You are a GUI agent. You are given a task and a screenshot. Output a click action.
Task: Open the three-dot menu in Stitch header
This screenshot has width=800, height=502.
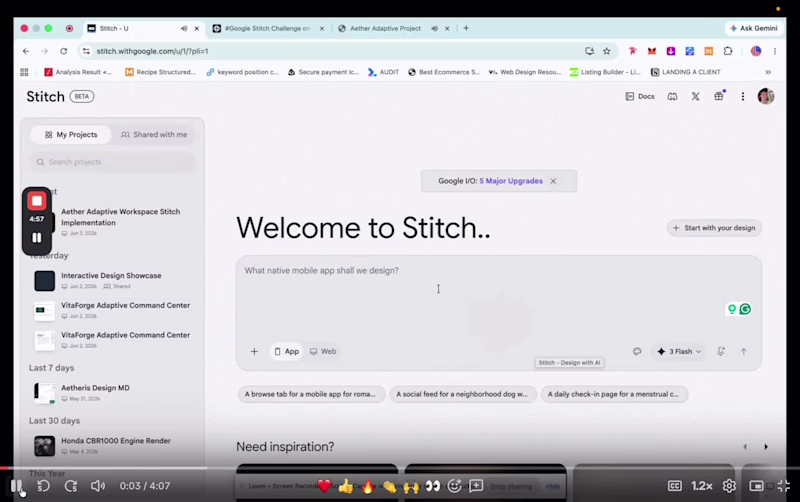coord(743,96)
